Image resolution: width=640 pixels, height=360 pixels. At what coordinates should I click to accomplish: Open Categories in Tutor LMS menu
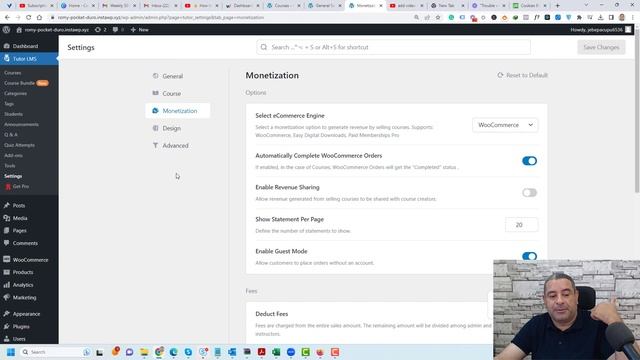click(x=16, y=93)
